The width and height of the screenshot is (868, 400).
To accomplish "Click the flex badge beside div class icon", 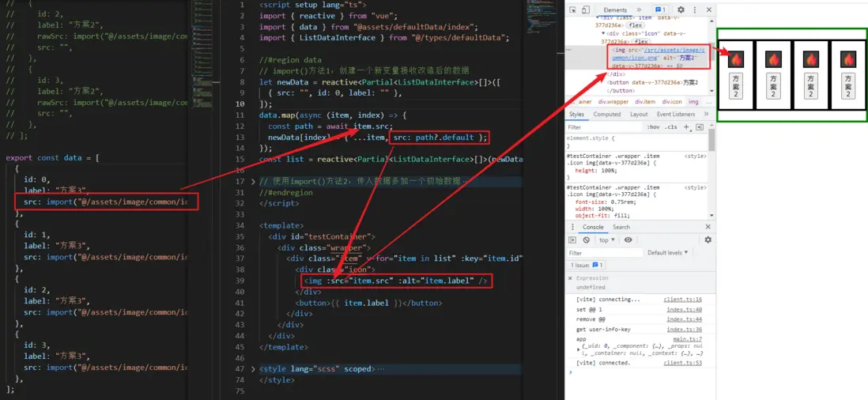I will pos(642,41).
